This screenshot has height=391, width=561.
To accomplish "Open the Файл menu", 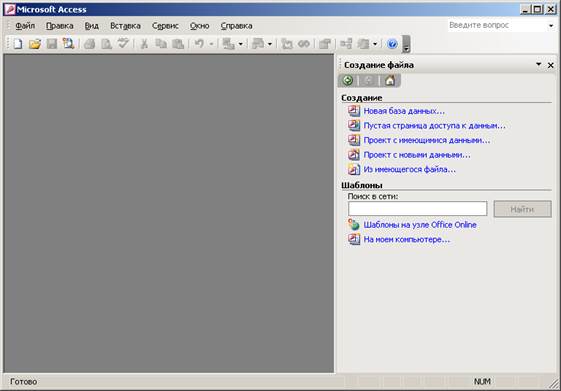I will click(x=25, y=26).
